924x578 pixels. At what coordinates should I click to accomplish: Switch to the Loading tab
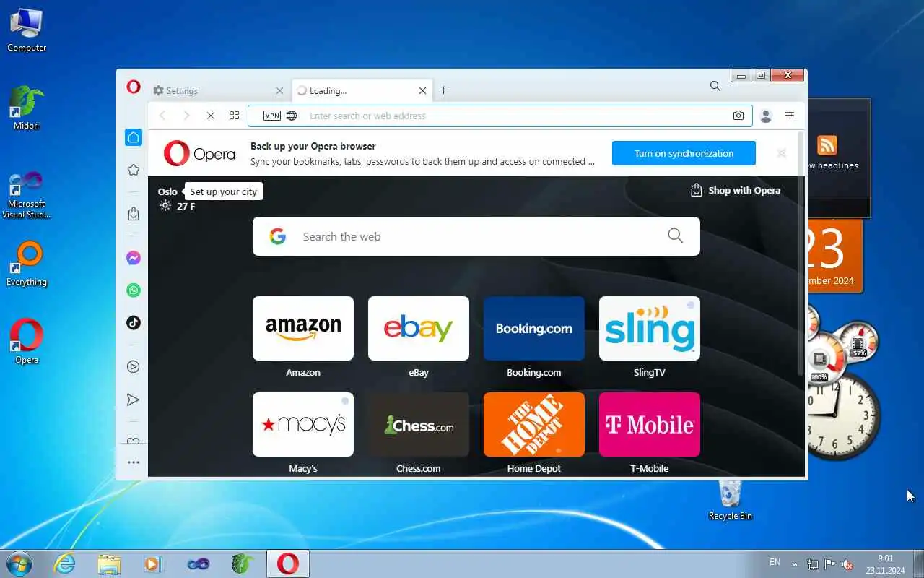pyautogui.click(x=362, y=91)
